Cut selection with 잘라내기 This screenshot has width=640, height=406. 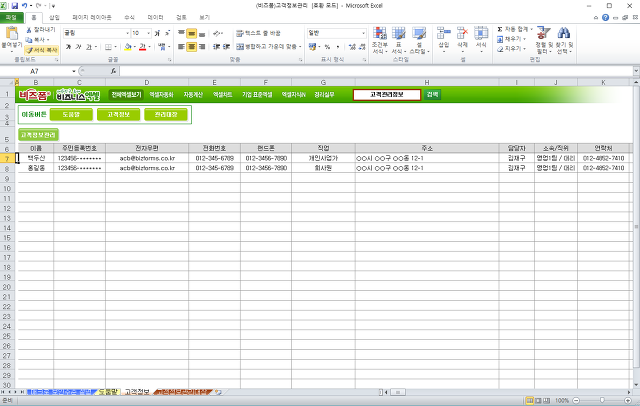click(x=40, y=30)
